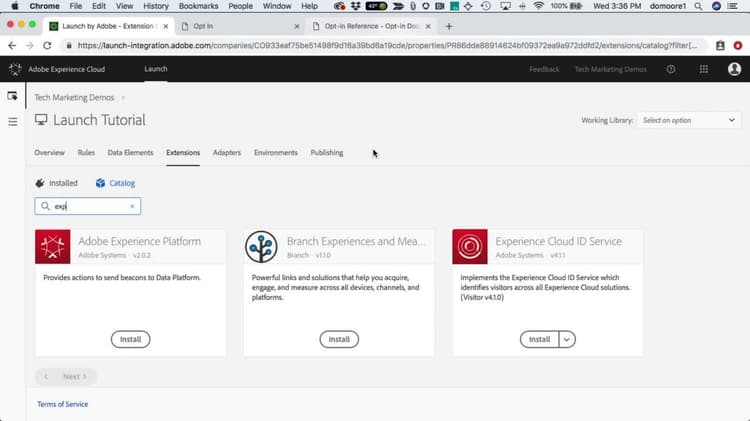Go to the Publishing tab

[x=327, y=153]
